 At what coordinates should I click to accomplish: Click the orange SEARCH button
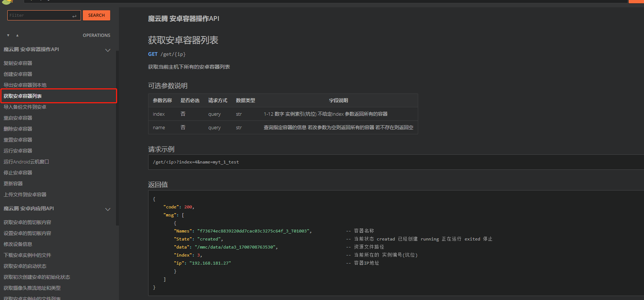click(96, 15)
